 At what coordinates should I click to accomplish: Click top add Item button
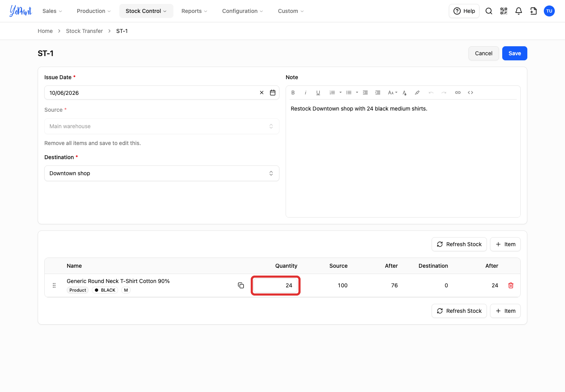click(505, 244)
